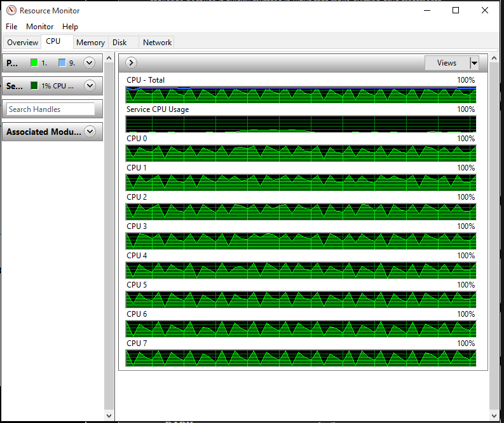
Task: Click the Views button
Action: coord(447,63)
